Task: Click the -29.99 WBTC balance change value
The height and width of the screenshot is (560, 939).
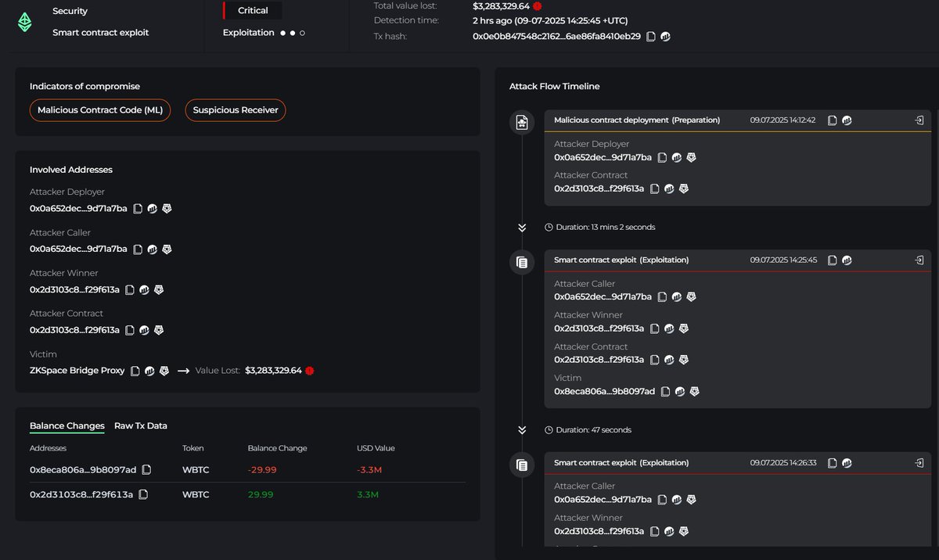Action: (262, 470)
